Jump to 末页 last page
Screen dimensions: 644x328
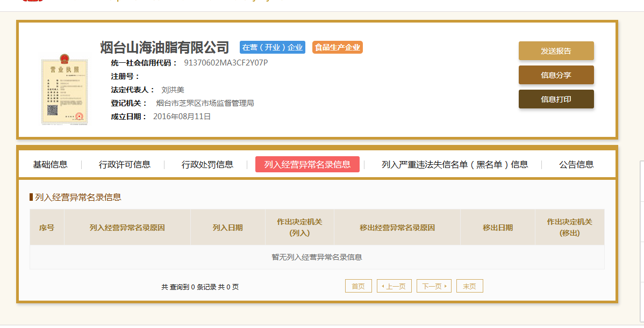(x=469, y=286)
